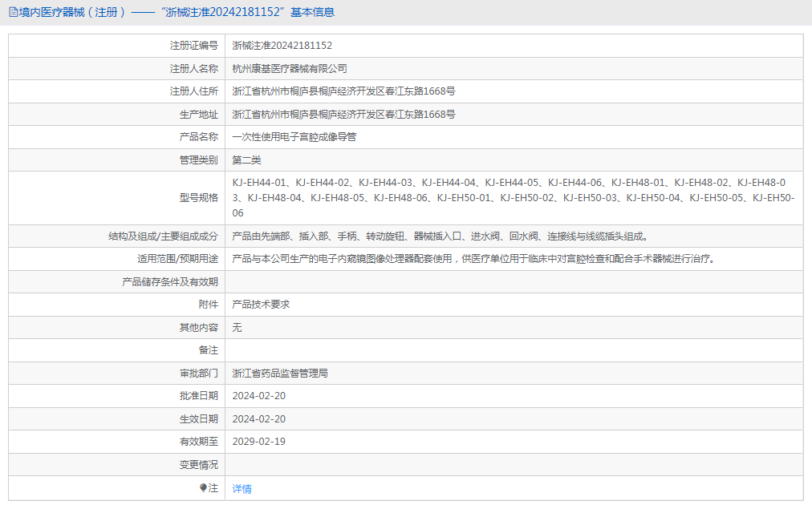This screenshot has height=505, width=812.
Task: Click the 其他内容 label
Action: point(199,328)
